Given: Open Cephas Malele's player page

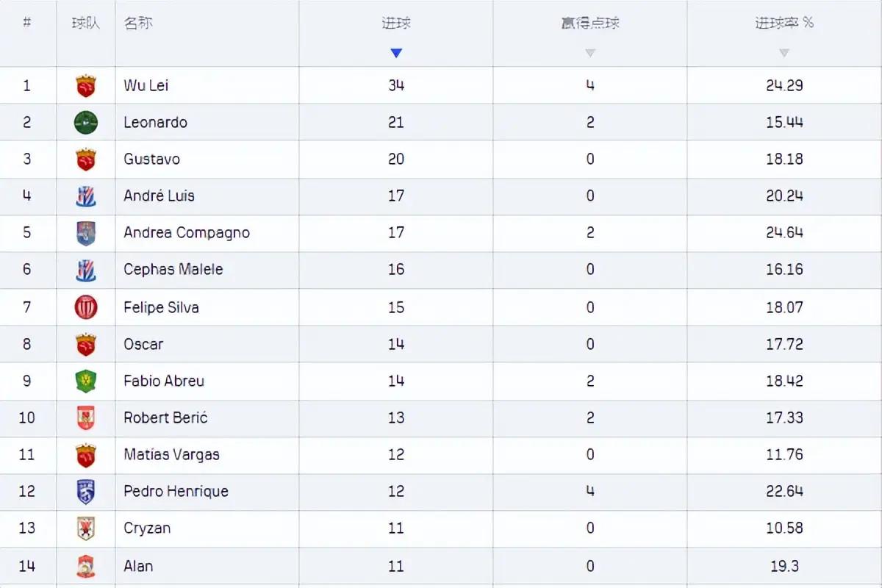Looking at the screenshot, I should point(173,269).
